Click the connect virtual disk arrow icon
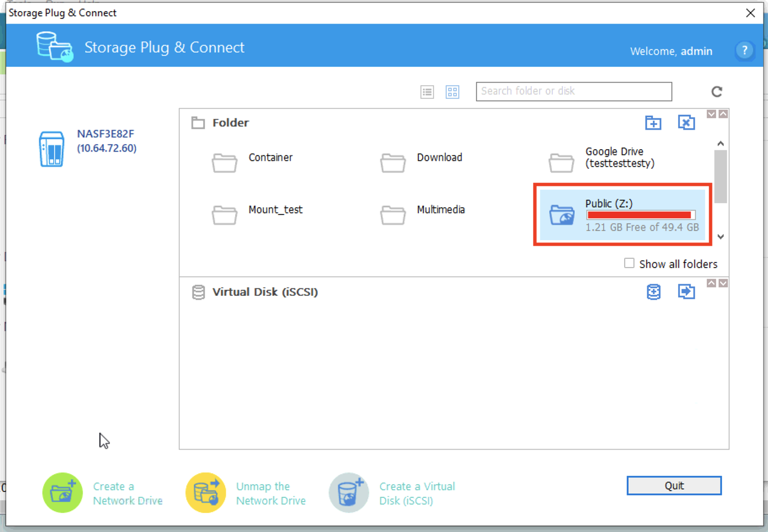The height and width of the screenshot is (532, 768). (686, 292)
